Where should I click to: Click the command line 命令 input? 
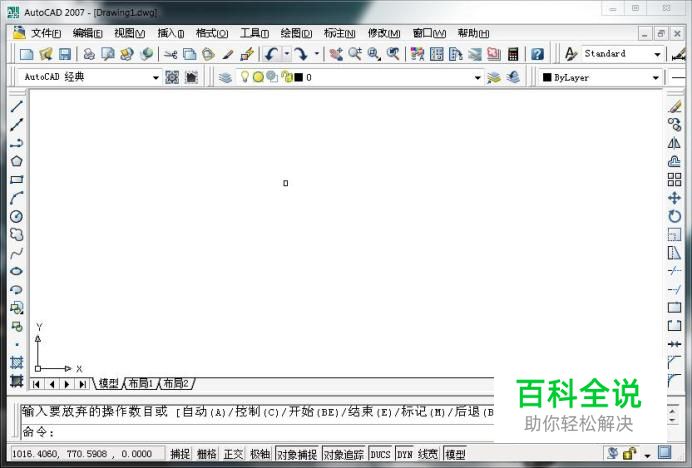tap(257, 432)
